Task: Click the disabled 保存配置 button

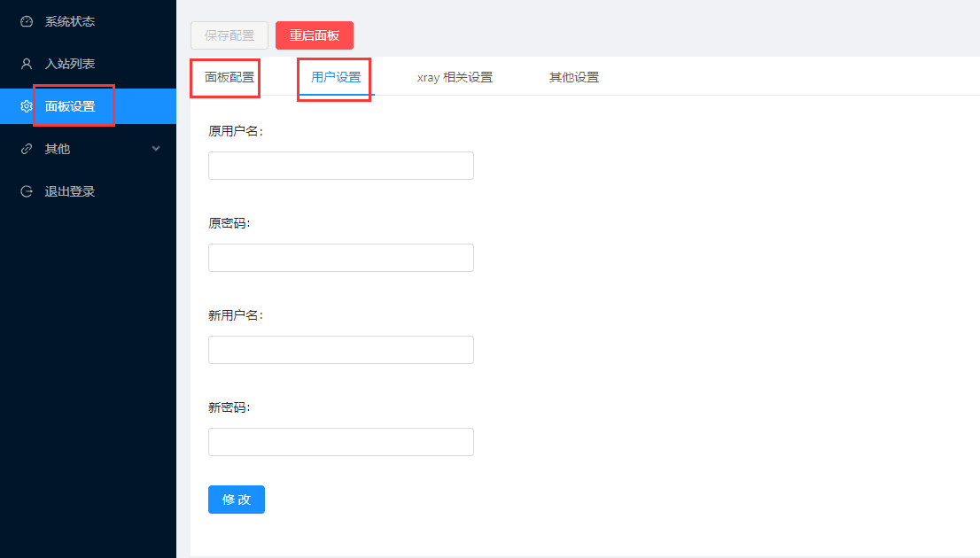Action: click(229, 35)
